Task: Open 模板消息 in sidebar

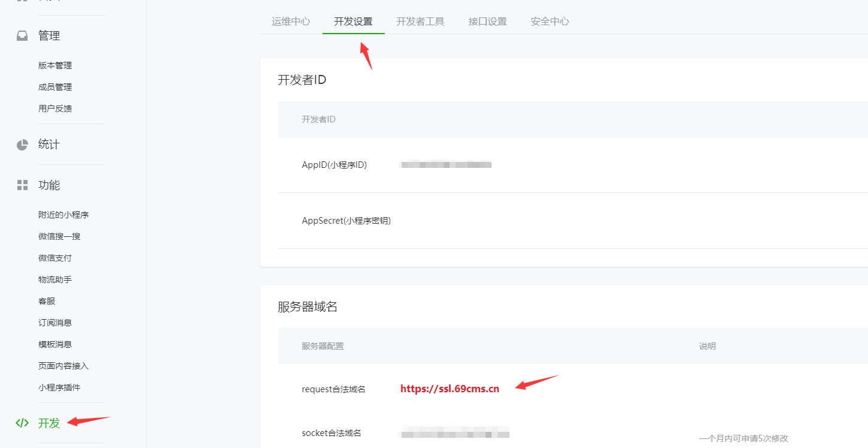Action: 55,344
